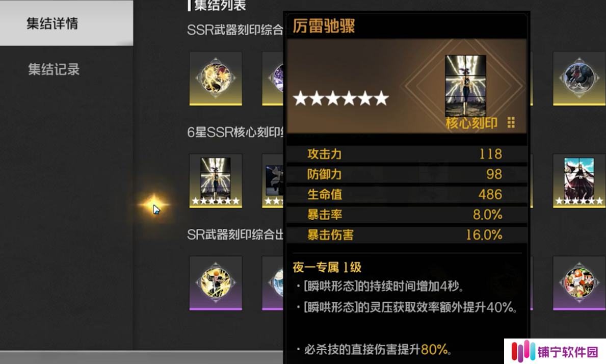Select the orange-haired group SR weapon imprint
This screenshot has height=364, width=606.
(x=579, y=283)
